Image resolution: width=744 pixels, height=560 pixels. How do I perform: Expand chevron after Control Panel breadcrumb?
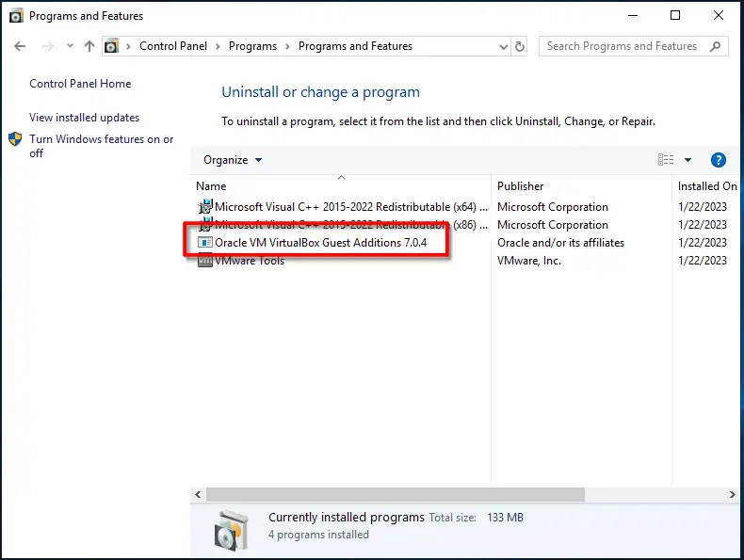click(218, 46)
